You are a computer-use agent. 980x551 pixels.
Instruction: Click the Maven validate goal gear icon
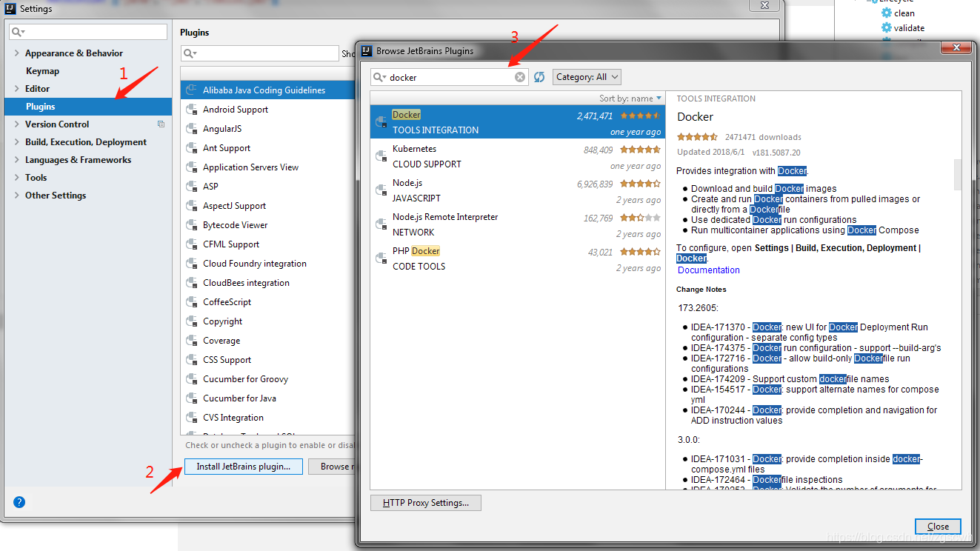[x=886, y=28]
